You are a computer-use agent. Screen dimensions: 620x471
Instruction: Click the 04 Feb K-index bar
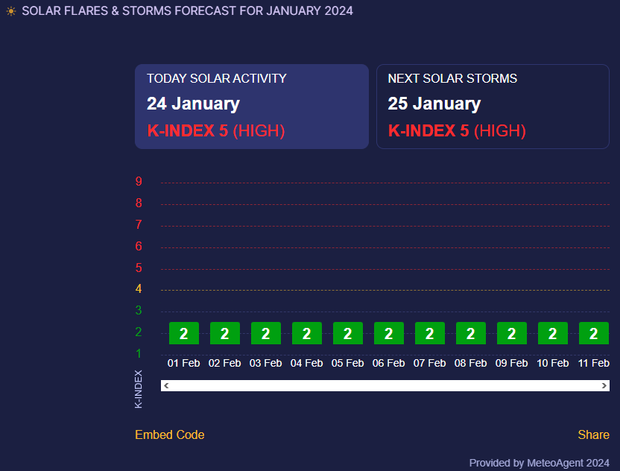(306, 333)
